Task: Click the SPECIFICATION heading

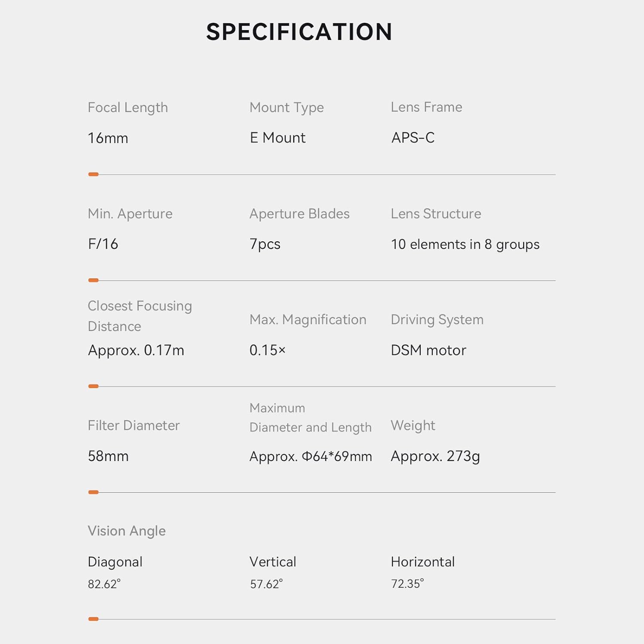Action: 299,32
